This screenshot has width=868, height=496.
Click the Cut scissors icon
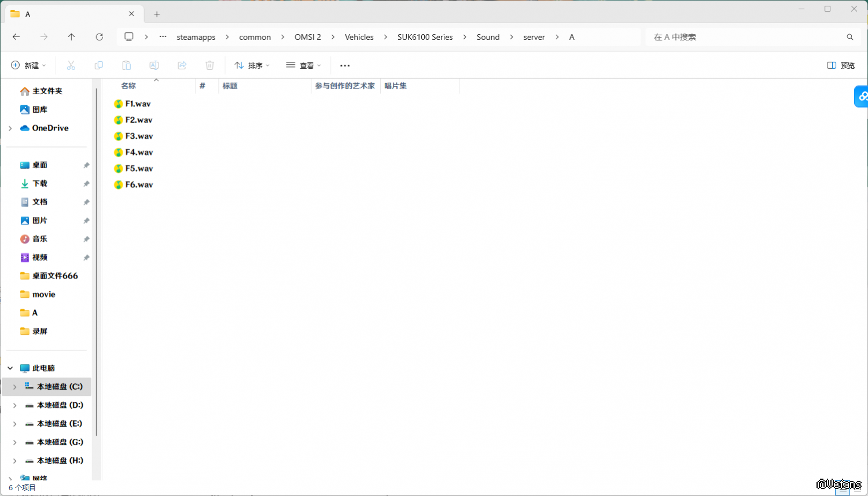pyautogui.click(x=71, y=65)
